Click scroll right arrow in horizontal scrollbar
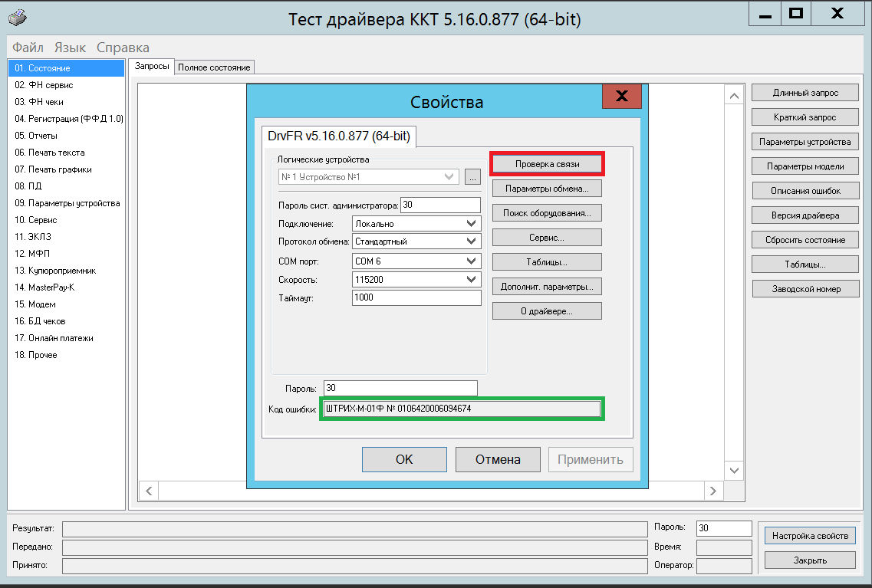This screenshot has height=588, width=872. coord(713,491)
